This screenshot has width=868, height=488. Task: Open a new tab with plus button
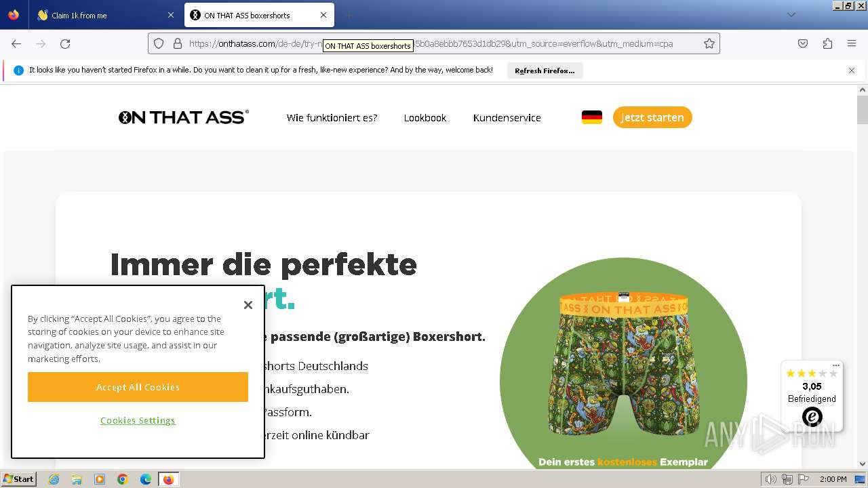pos(349,15)
